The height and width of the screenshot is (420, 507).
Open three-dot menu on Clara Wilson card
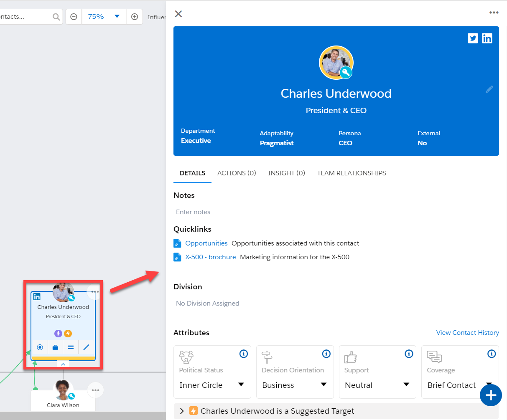pos(95,390)
